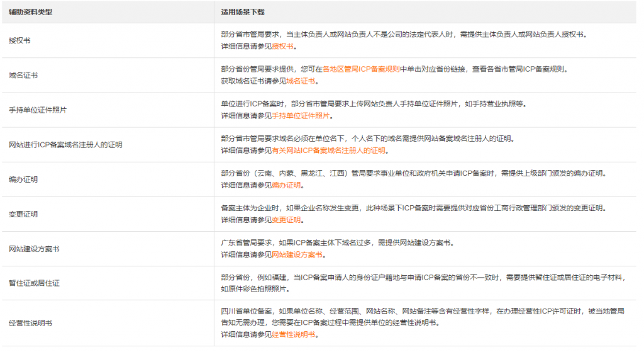Follow the orange 手持单位证件照片 link
Screen dimensions: 644x352
point(301,116)
